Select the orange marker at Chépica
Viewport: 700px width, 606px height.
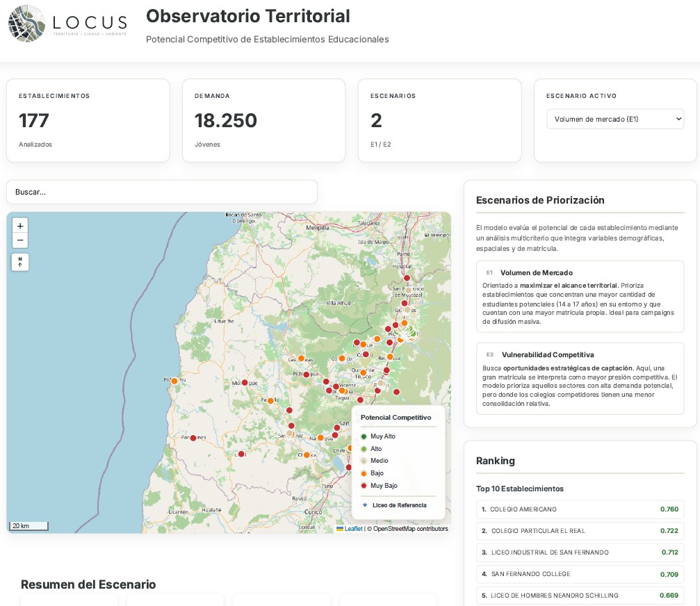coord(307,455)
